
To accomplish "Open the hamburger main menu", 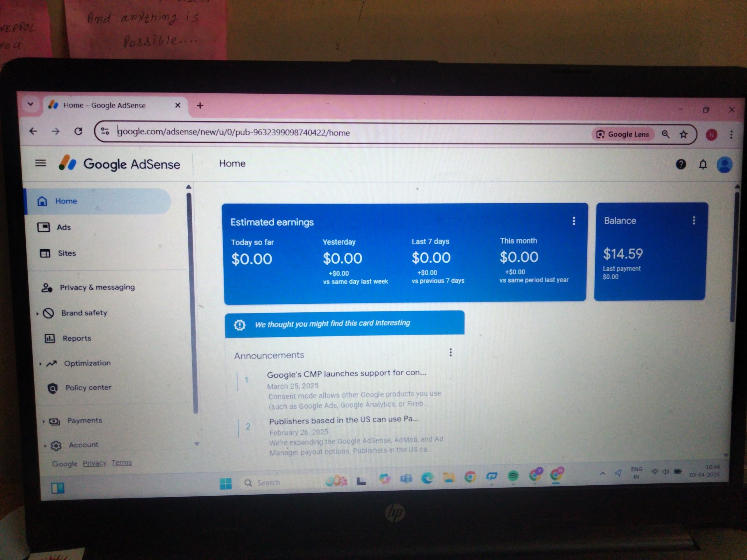I will [41, 163].
